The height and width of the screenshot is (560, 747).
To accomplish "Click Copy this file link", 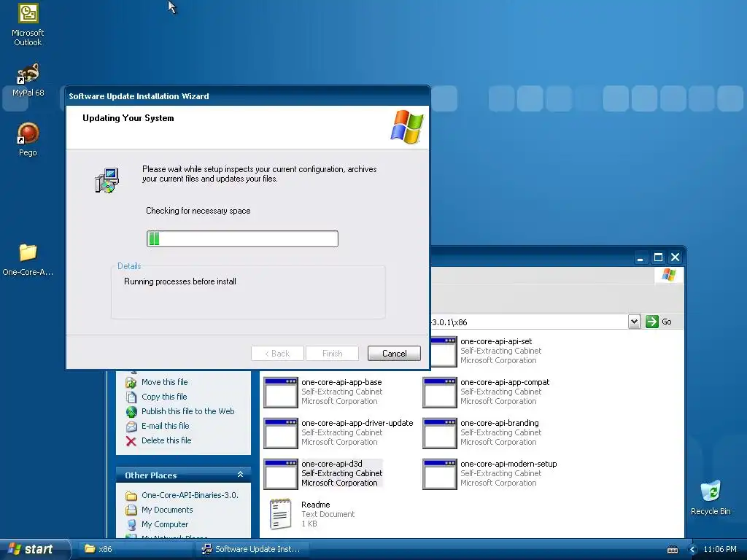I will click(x=164, y=397).
